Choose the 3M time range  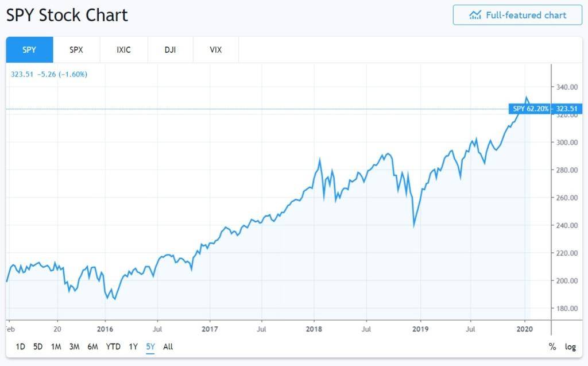(x=74, y=346)
